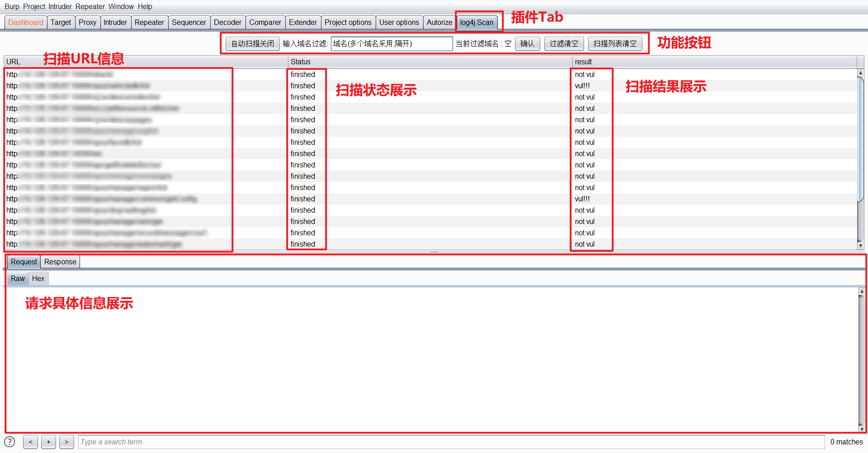Click scroll-up arrow of request panel

(x=862, y=291)
